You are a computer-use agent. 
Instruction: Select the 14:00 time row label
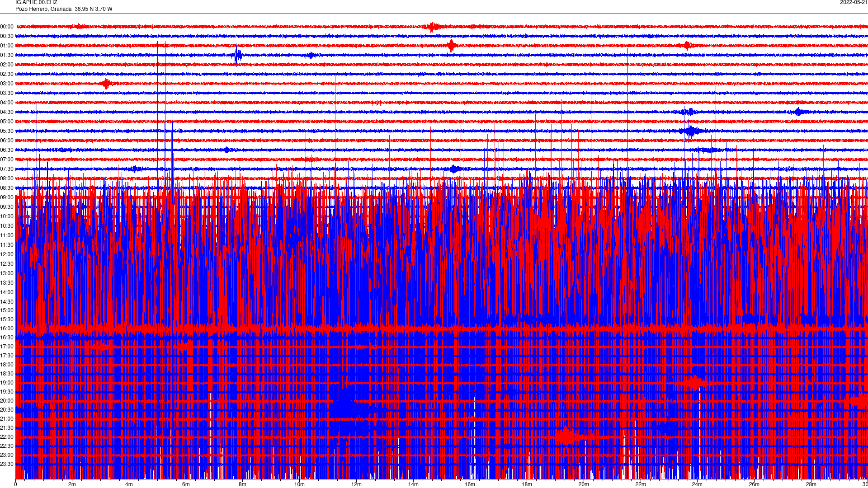(7, 292)
